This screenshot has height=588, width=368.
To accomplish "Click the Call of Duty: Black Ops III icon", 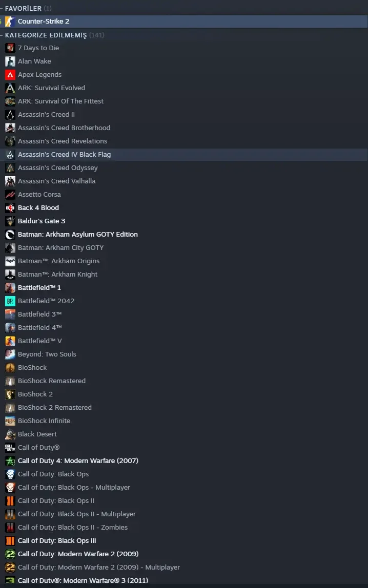I will pos(10,540).
